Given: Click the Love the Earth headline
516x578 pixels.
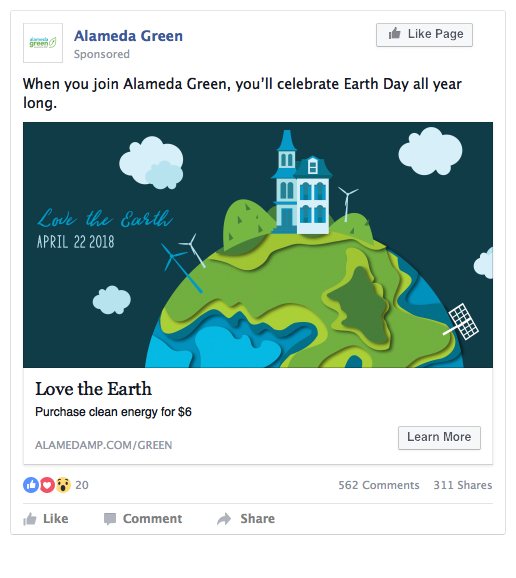Looking at the screenshot, I should pyautogui.click(x=93, y=389).
